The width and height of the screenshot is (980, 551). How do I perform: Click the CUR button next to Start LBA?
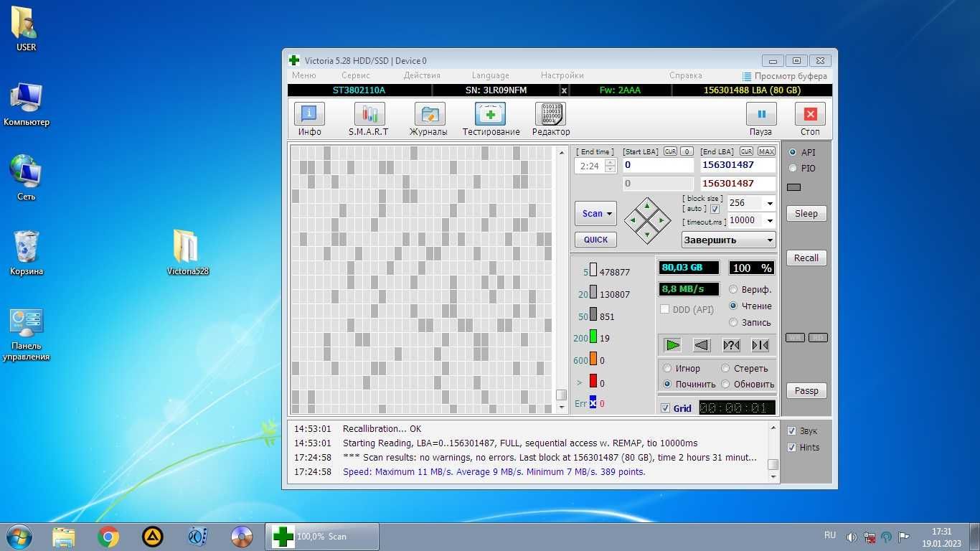point(670,151)
